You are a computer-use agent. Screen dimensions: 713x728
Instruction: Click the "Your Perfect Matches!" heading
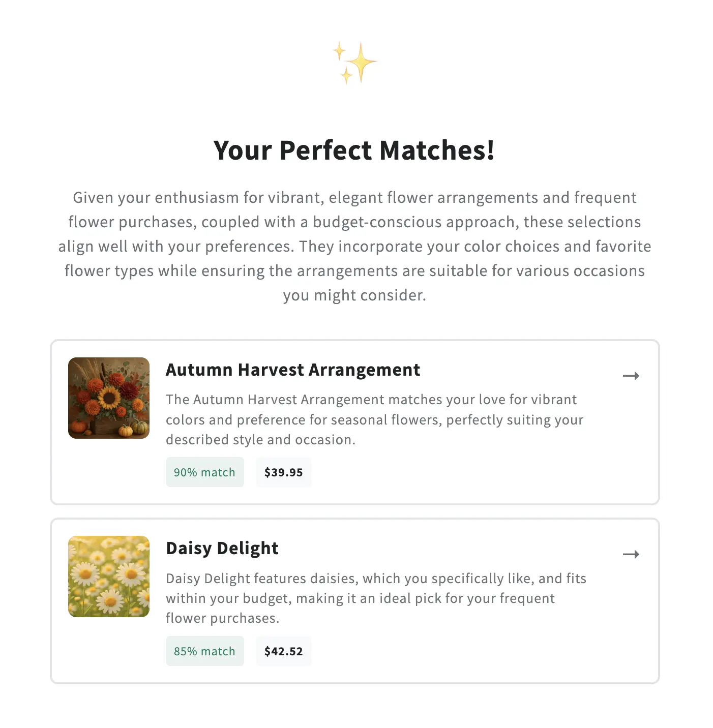pyautogui.click(x=354, y=150)
